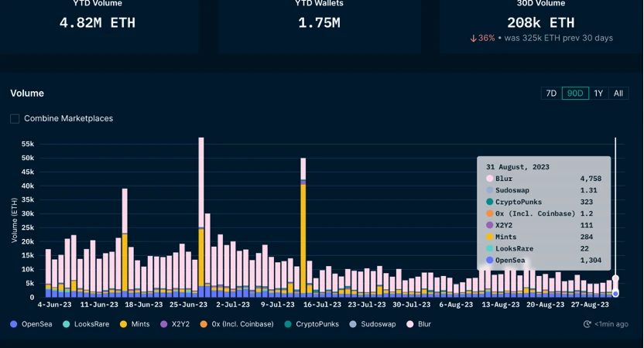Toggle the OpenSea legend dot
644x348 pixels.
click(x=14, y=324)
